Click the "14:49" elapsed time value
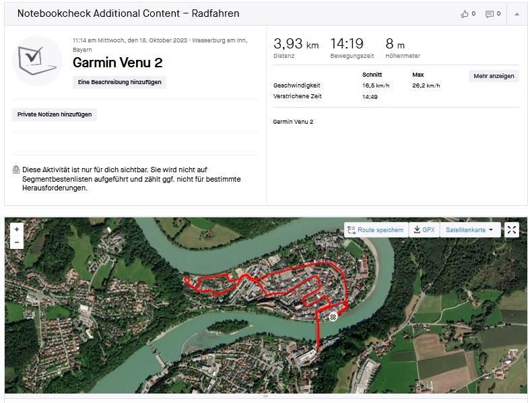The height and width of the screenshot is (403, 532). 370,97
